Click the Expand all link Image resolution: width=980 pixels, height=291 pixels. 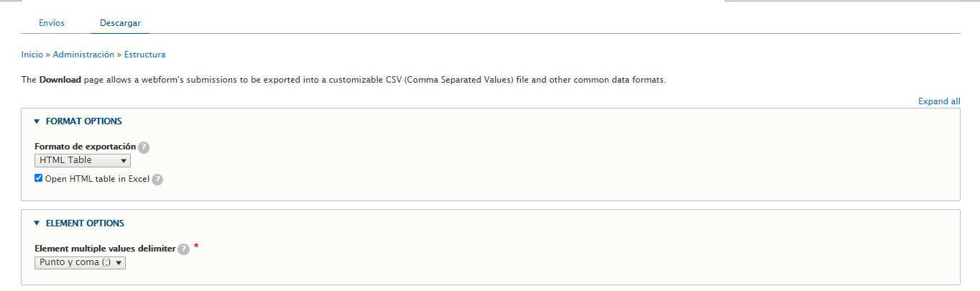click(x=939, y=101)
